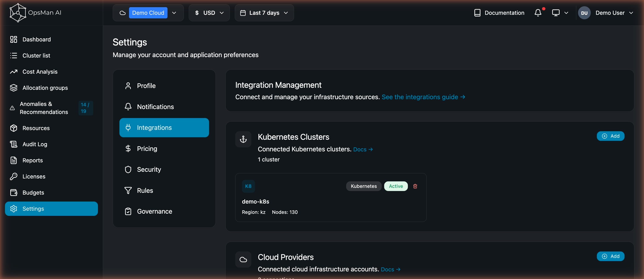The image size is (644, 279).
Task: Click the cloud icon in cloud selector
Action: click(x=123, y=13)
